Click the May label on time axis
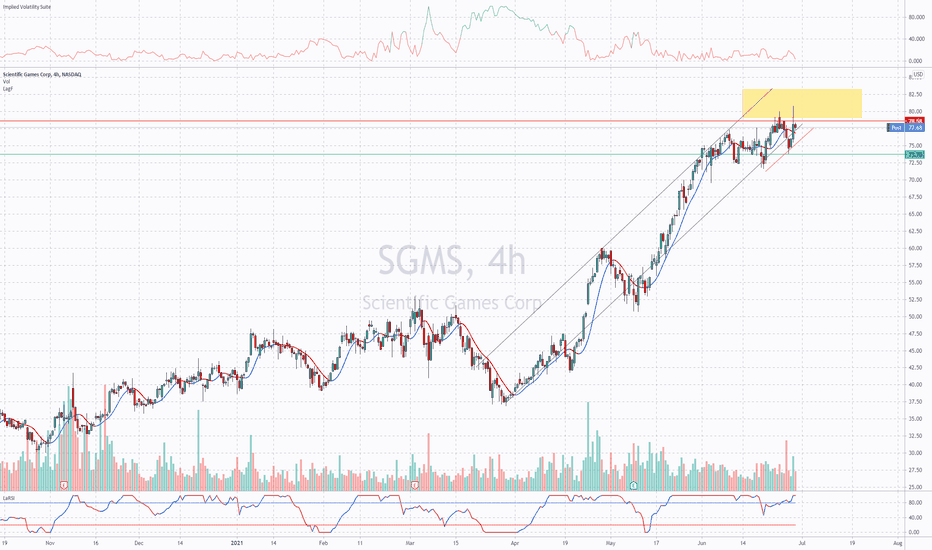This screenshot has height=550, width=932. click(x=610, y=543)
